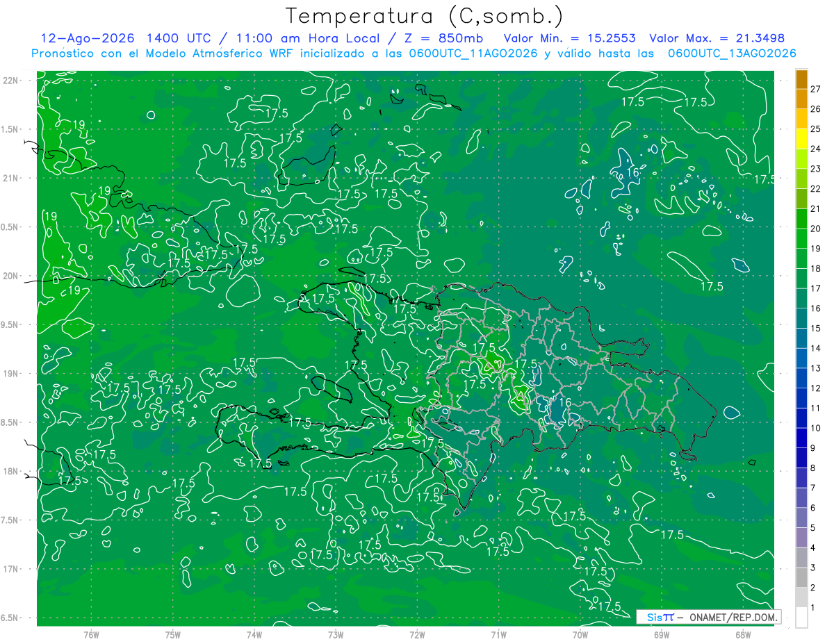Image resolution: width=834 pixels, height=644 pixels.
Task: Click the "68W" longitude axis label
Action: [x=743, y=634]
